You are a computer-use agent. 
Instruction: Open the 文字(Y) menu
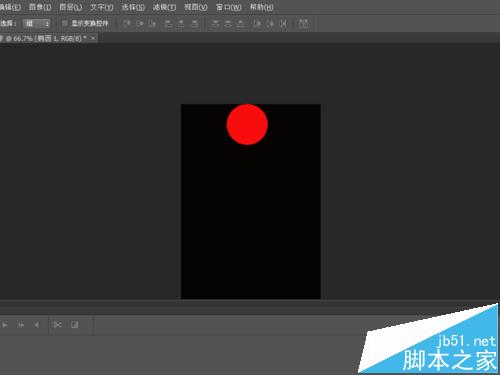102,7
